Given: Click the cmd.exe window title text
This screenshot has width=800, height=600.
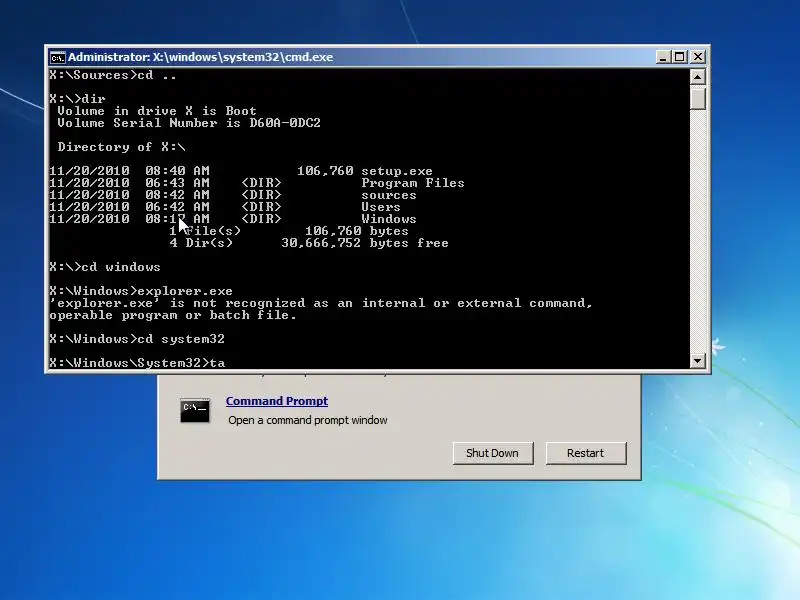Looking at the screenshot, I should (x=201, y=57).
